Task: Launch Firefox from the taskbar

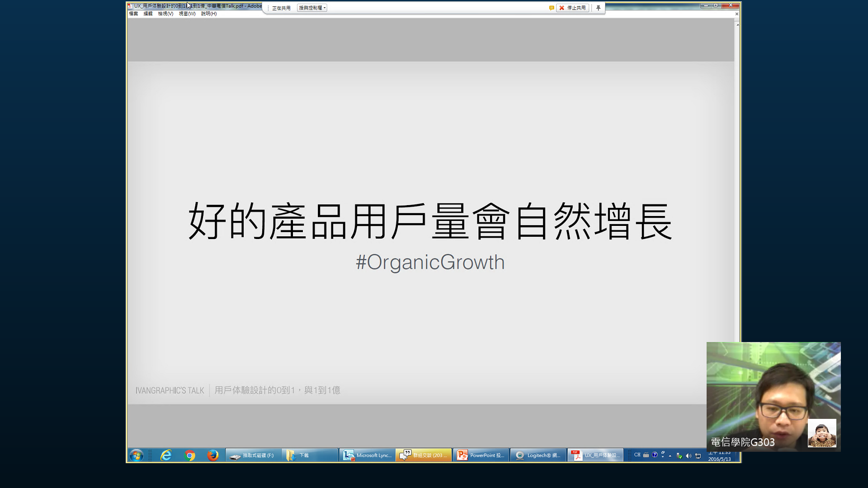Action: coord(212,455)
